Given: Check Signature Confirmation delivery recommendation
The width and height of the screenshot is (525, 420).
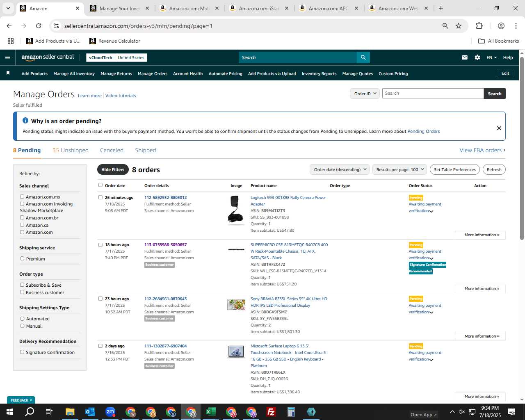Looking at the screenshot, I should pyautogui.click(x=22, y=352).
